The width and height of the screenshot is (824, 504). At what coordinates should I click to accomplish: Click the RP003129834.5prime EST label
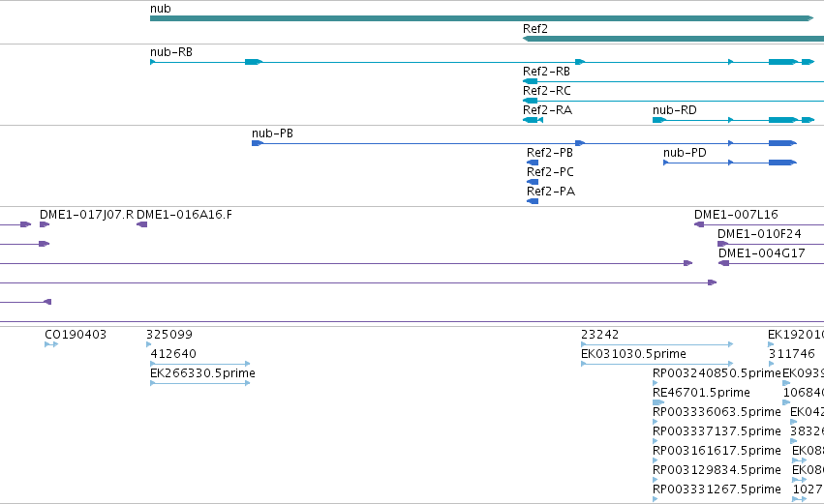click(717, 471)
